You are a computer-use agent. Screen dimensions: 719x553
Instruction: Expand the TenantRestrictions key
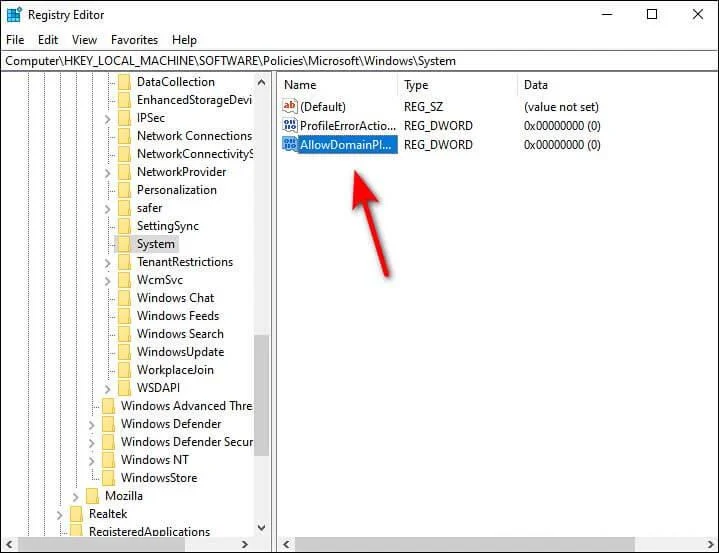(x=107, y=263)
